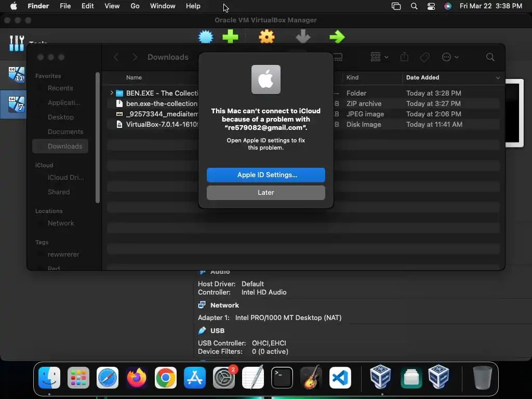Open Finder from the Dock

coord(49,378)
